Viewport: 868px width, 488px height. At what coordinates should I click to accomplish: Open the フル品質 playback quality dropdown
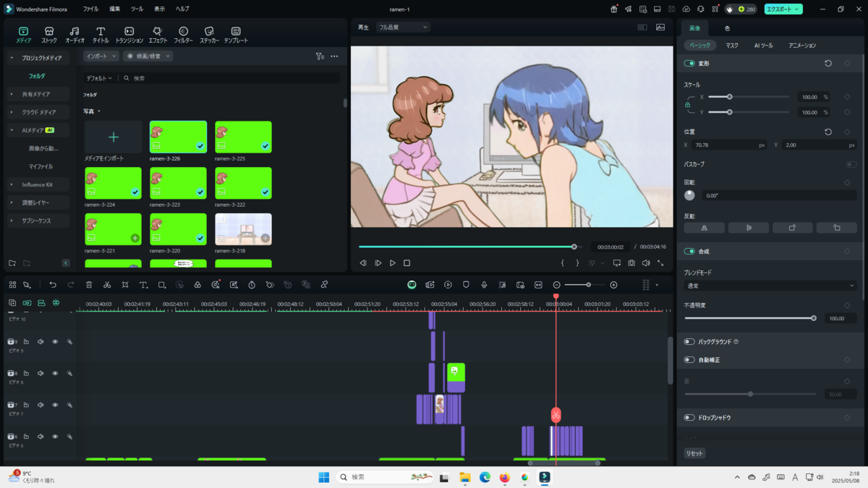(x=403, y=27)
